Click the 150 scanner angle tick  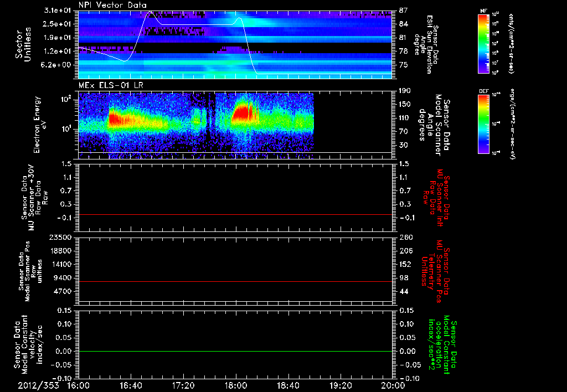click(405, 104)
